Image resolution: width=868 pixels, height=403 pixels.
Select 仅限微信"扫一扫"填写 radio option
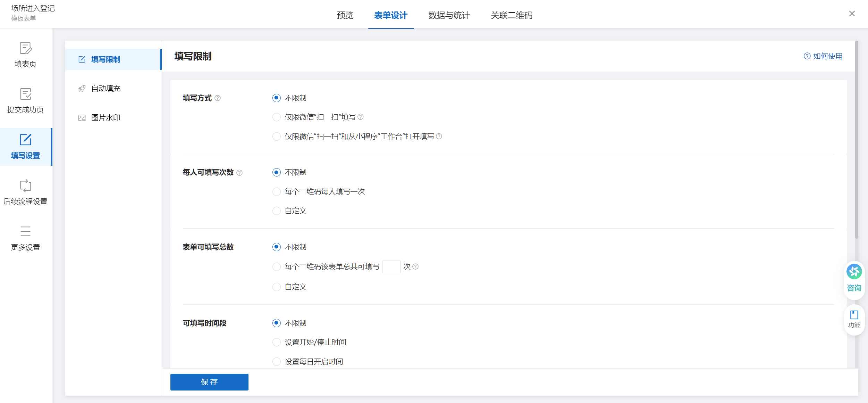(277, 117)
